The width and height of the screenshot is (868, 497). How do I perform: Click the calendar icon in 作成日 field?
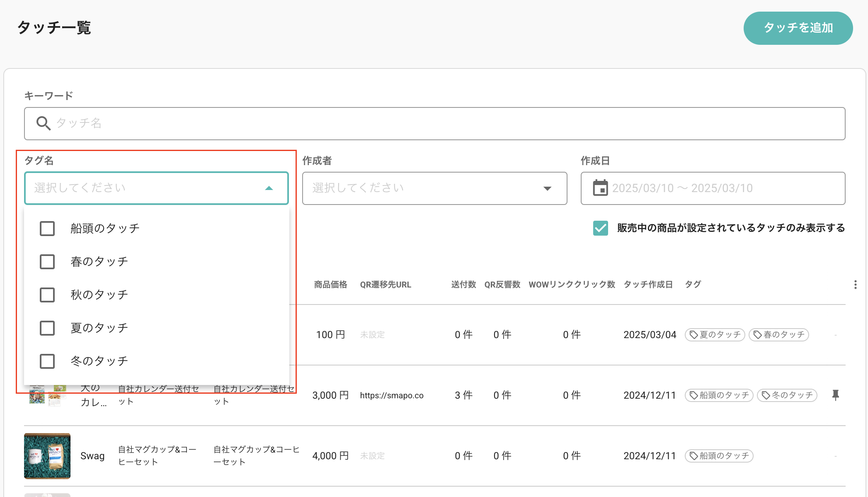[x=600, y=188]
